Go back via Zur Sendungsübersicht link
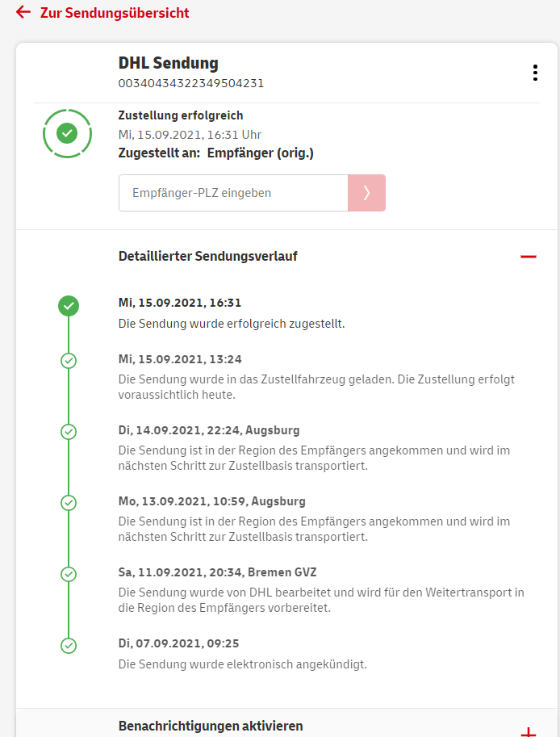This screenshot has width=560, height=737. pos(115,13)
